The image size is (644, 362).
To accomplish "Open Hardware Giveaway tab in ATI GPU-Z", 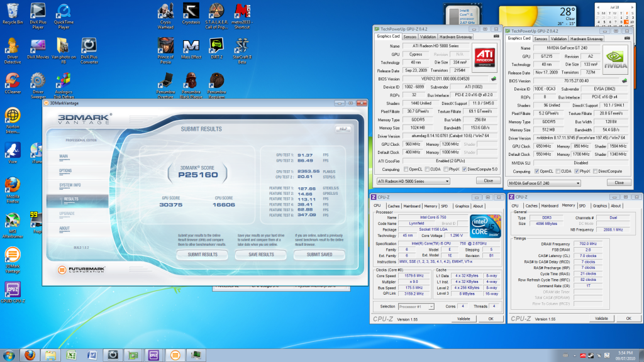I will 456,37.
